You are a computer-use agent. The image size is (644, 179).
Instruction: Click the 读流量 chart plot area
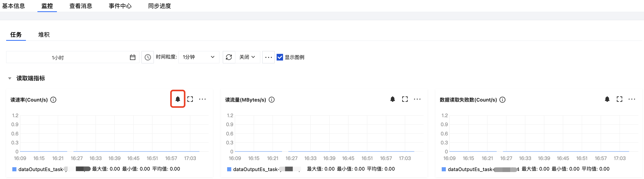tap(329, 134)
